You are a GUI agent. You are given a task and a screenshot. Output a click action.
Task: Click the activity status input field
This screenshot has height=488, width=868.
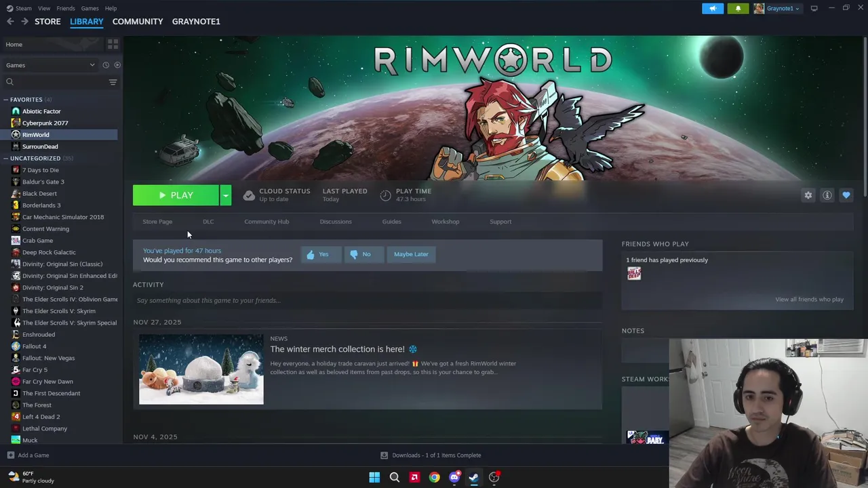(x=368, y=300)
